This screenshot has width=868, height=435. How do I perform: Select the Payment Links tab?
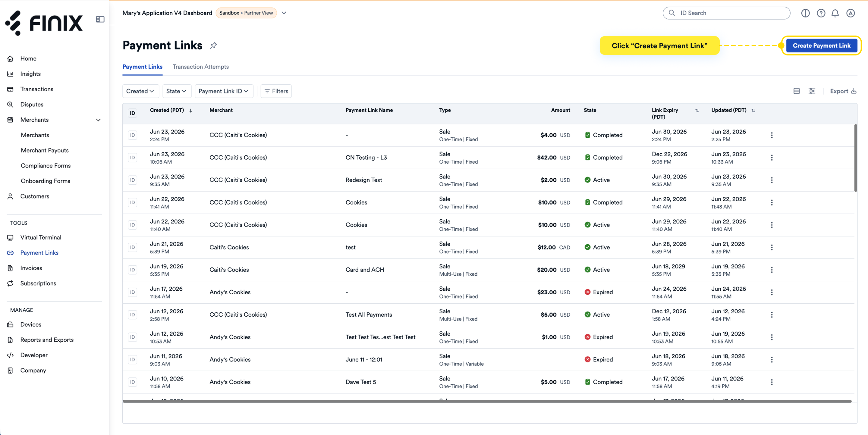click(142, 67)
